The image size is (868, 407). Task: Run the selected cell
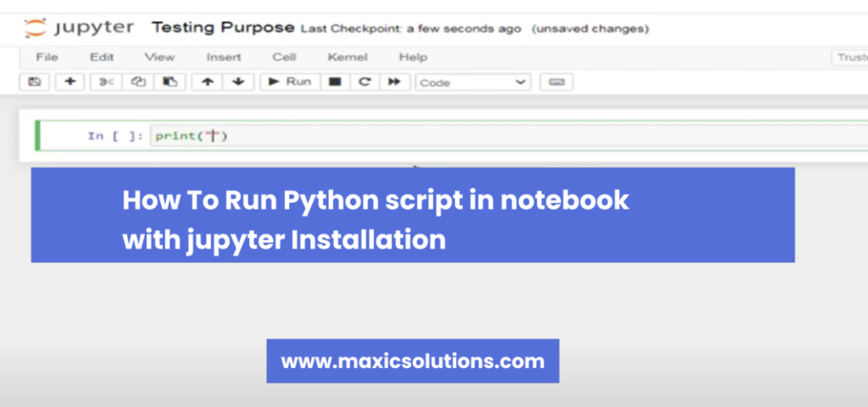click(290, 82)
